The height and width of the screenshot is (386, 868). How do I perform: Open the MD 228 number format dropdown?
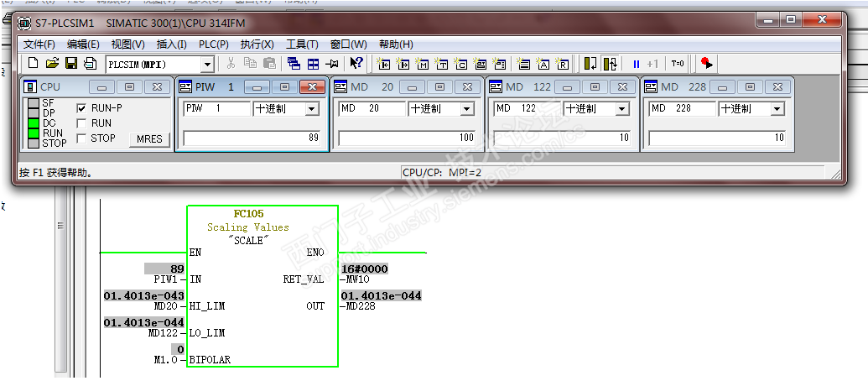pyautogui.click(x=777, y=108)
